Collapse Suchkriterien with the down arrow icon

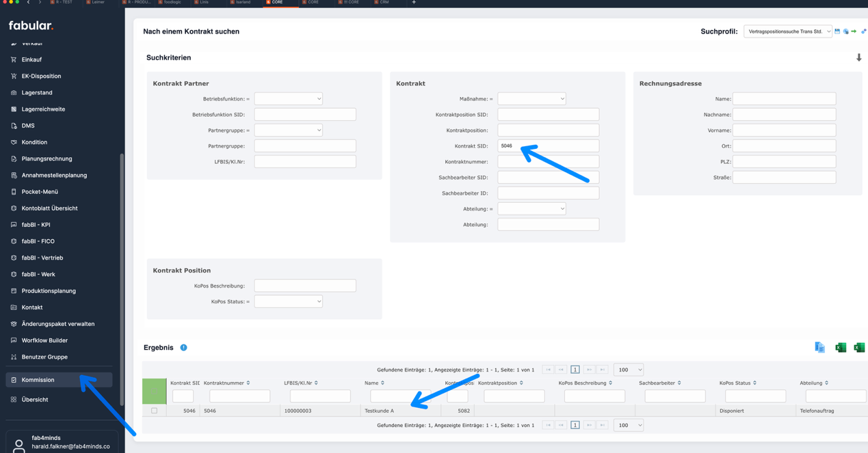tap(858, 58)
